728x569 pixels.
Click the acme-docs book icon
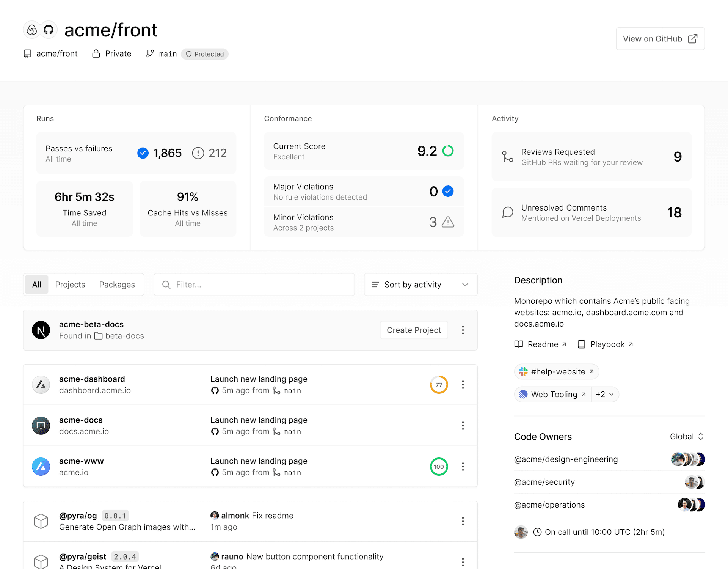point(41,425)
